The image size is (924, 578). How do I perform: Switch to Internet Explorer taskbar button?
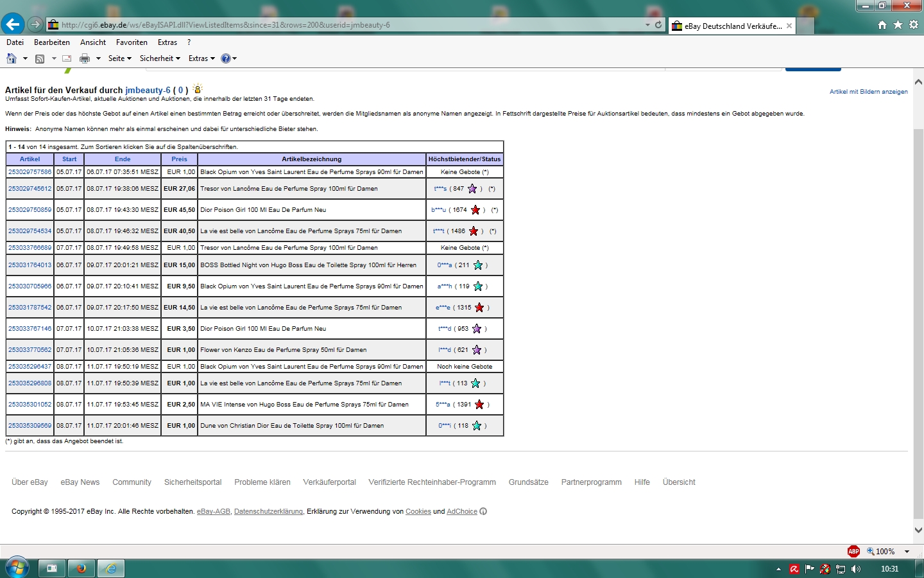point(111,568)
